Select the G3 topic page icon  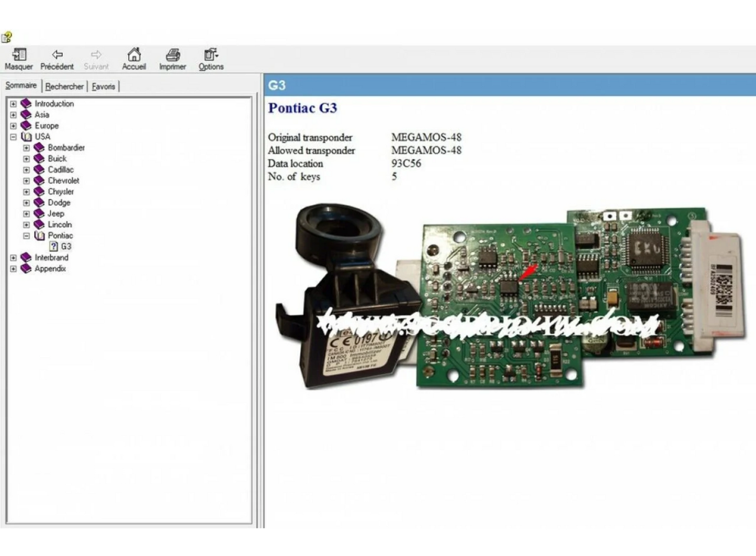pos(53,246)
